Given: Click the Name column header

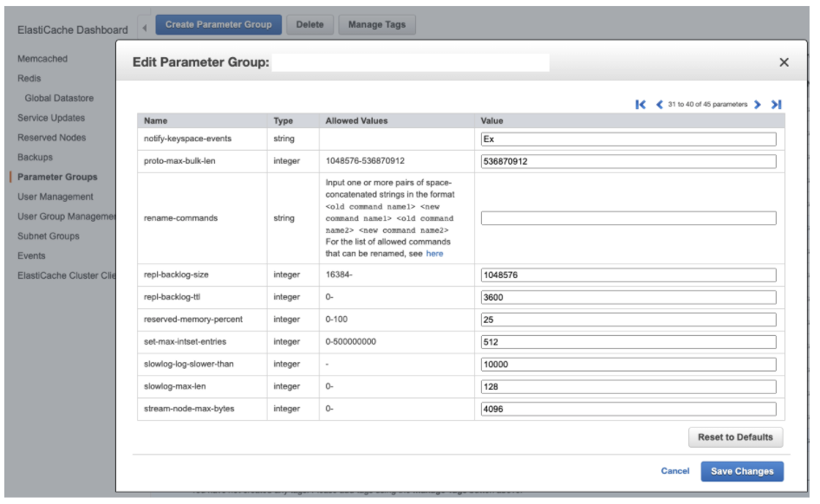Looking at the screenshot, I should click(156, 120).
